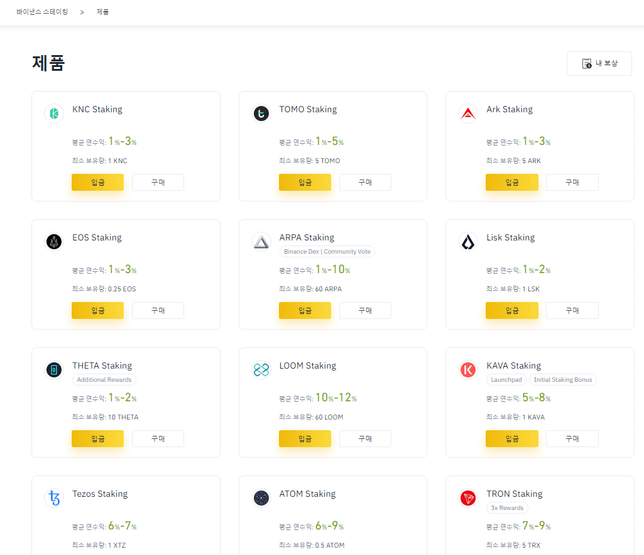Open the ATOM Staking card title

pos(307,494)
